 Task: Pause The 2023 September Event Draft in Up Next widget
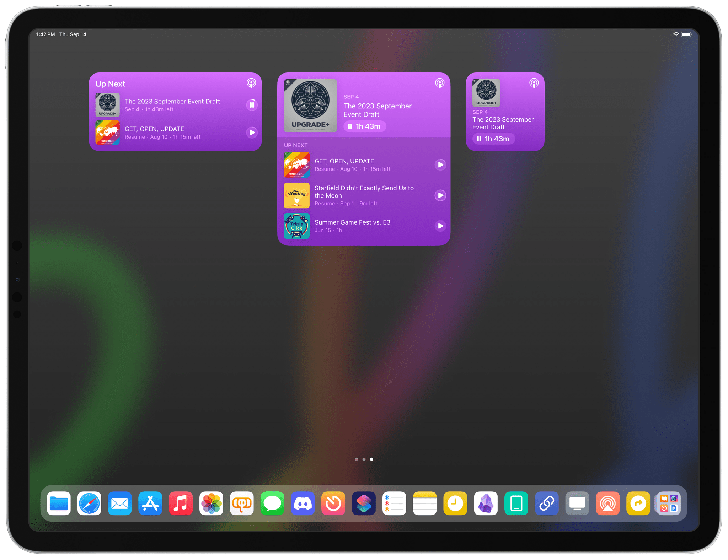(x=252, y=105)
